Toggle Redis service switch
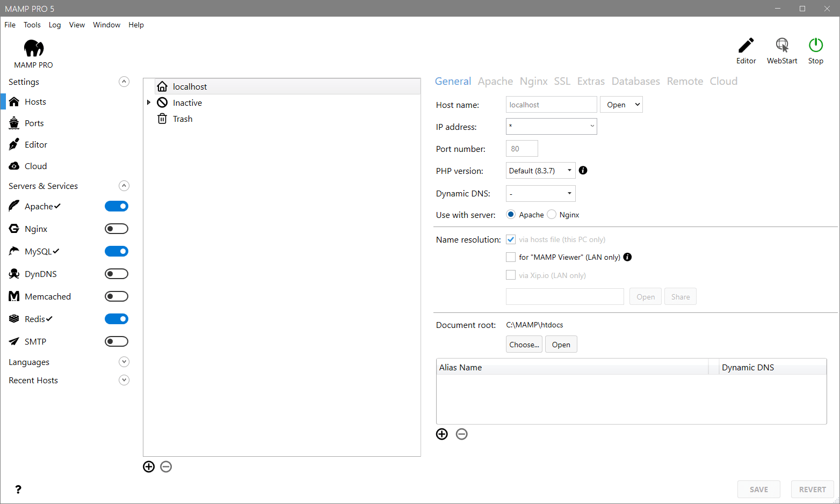This screenshot has height=504, width=840. (117, 319)
